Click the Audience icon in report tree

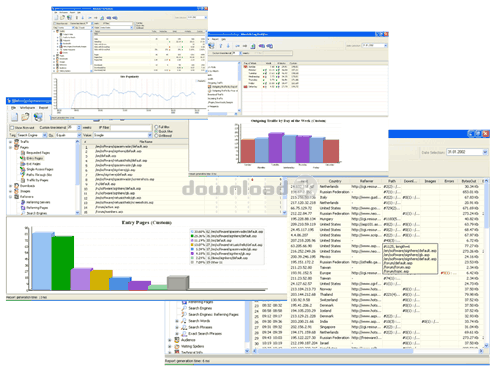tap(177, 340)
